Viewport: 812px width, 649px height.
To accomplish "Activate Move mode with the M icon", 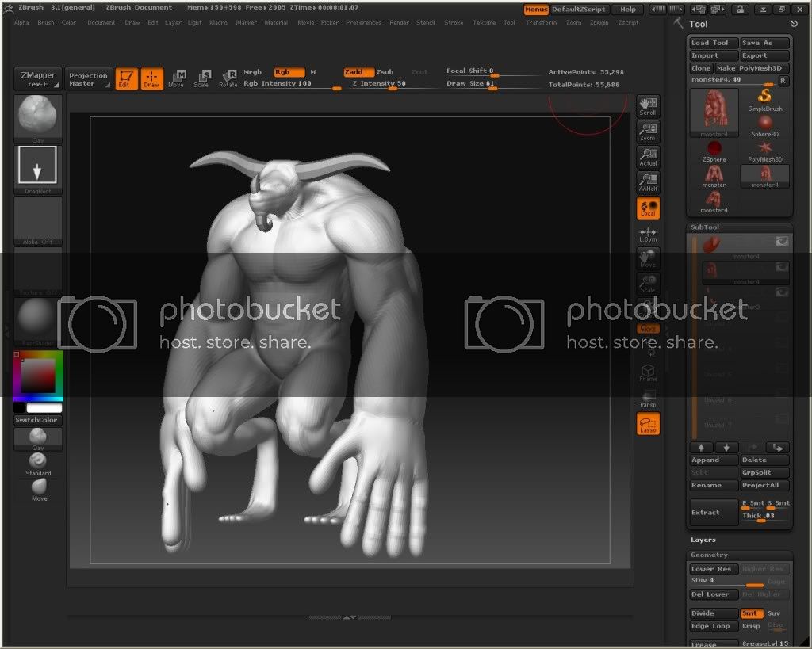I will 177,78.
